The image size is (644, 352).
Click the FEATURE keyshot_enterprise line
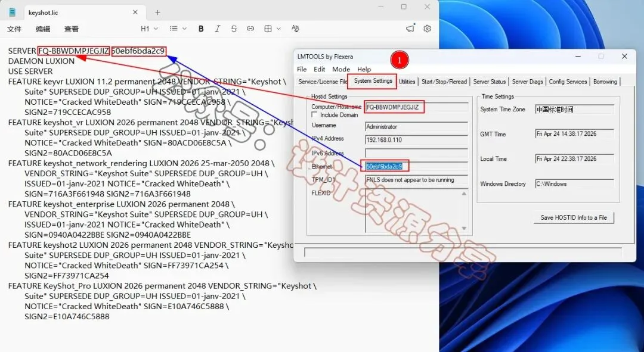[x=122, y=204]
